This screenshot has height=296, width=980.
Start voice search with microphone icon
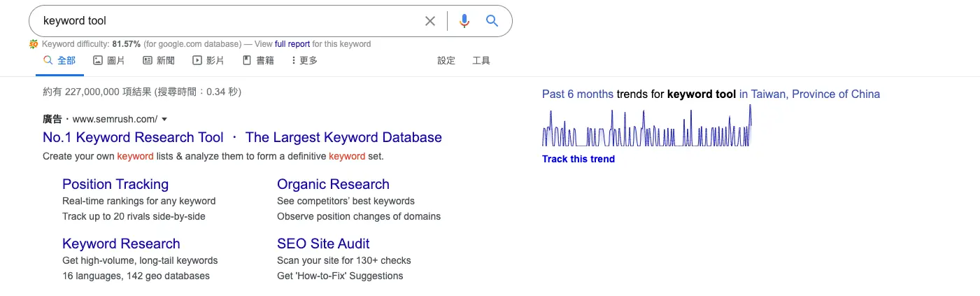[x=464, y=21]
